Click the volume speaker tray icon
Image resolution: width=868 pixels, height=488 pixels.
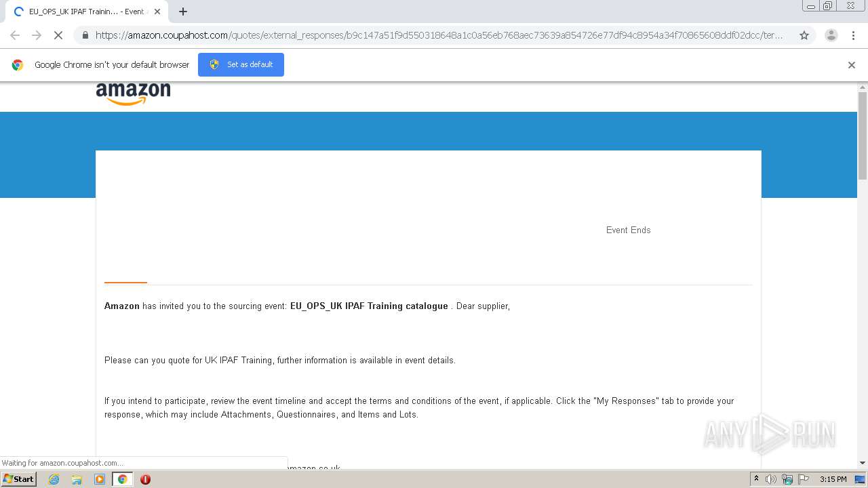771,479
